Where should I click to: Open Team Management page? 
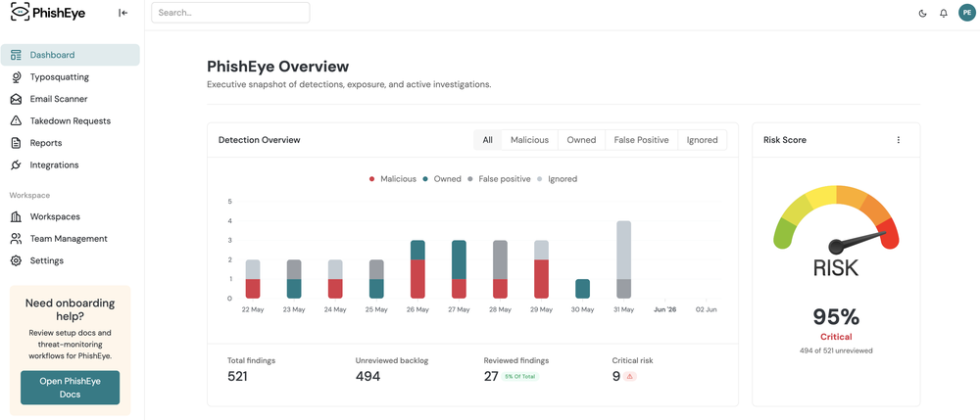pyautogui.click(x=70, y=239)
